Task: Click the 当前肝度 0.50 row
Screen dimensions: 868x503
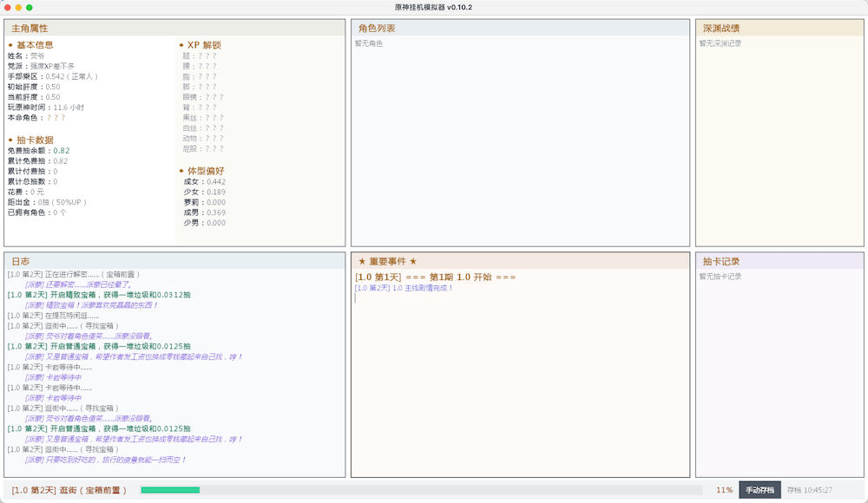Action: coord(34,97)
